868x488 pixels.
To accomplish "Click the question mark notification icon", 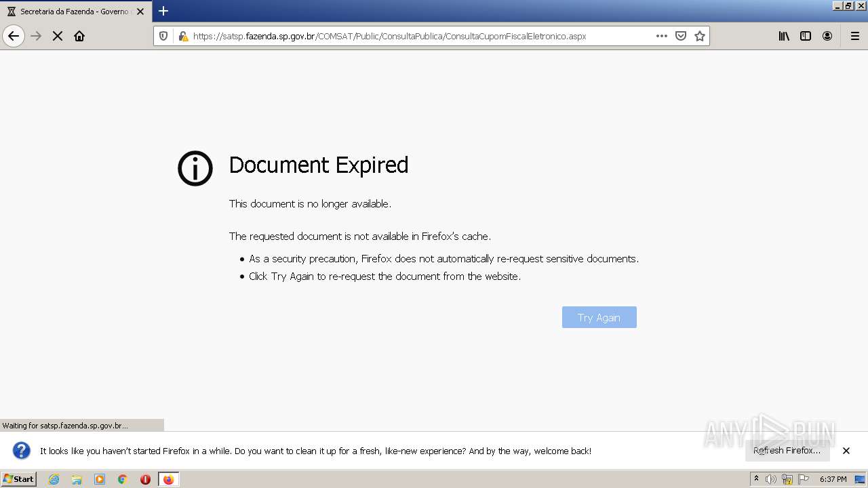I will click(22, 450).
